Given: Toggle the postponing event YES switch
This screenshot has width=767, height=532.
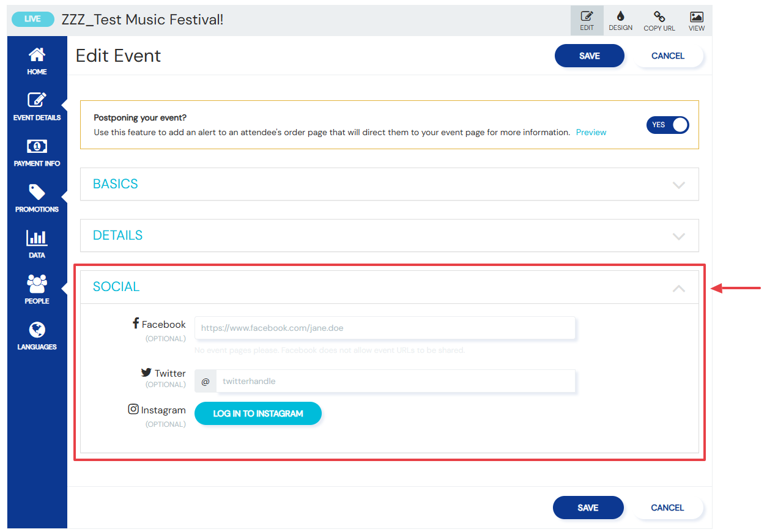Looking at the screenshot, I should coord(668,125).
